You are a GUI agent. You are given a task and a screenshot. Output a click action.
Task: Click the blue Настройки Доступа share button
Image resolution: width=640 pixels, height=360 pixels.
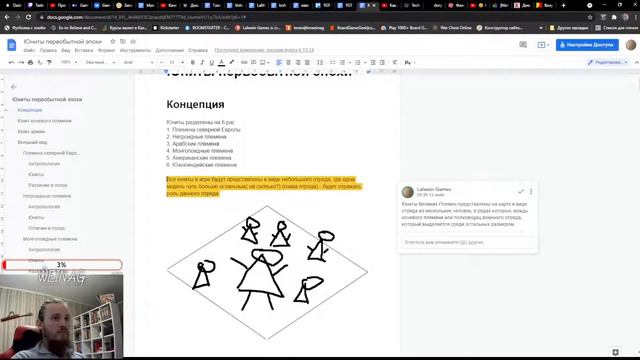coord(587,45)
